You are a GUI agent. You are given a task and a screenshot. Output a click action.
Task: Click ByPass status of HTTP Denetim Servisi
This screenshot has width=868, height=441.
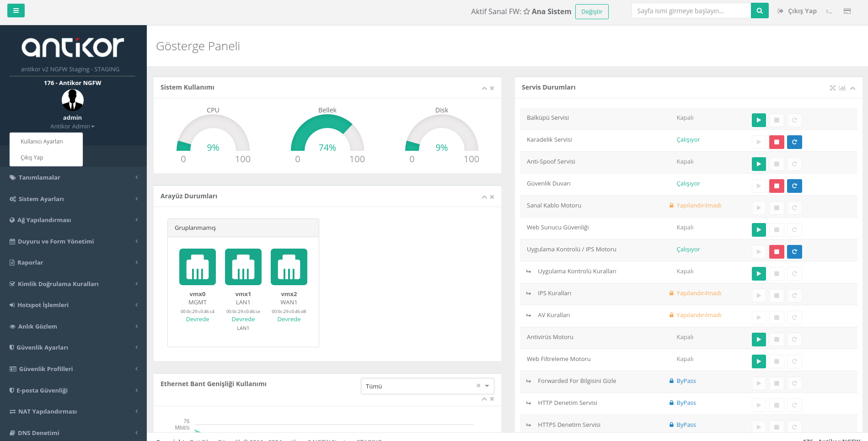[x=683, y=403]
